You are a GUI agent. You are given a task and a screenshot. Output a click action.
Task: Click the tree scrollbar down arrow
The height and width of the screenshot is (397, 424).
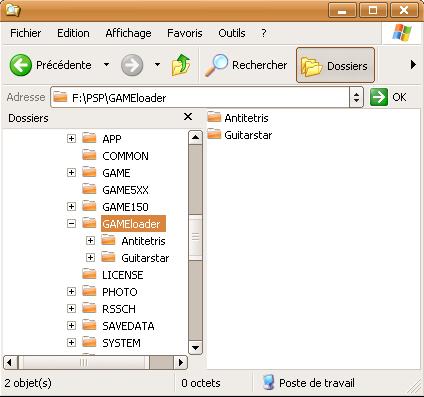tap(195, 348)
